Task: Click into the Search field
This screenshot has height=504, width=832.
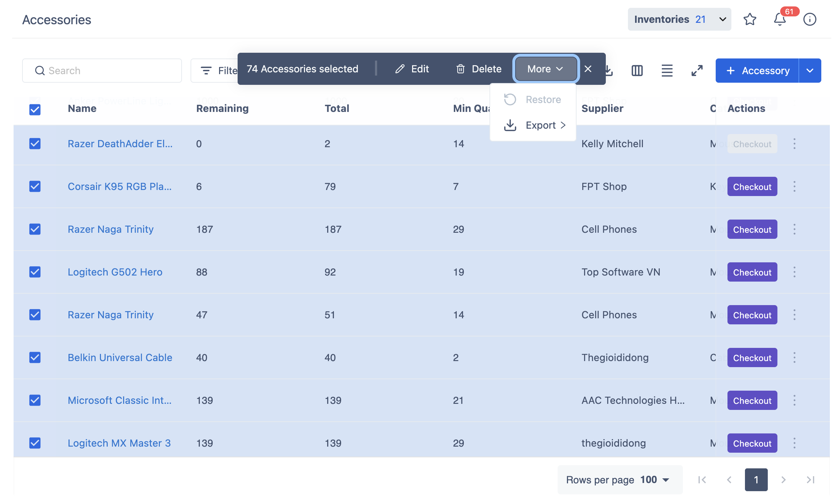Action: [102, 71]
